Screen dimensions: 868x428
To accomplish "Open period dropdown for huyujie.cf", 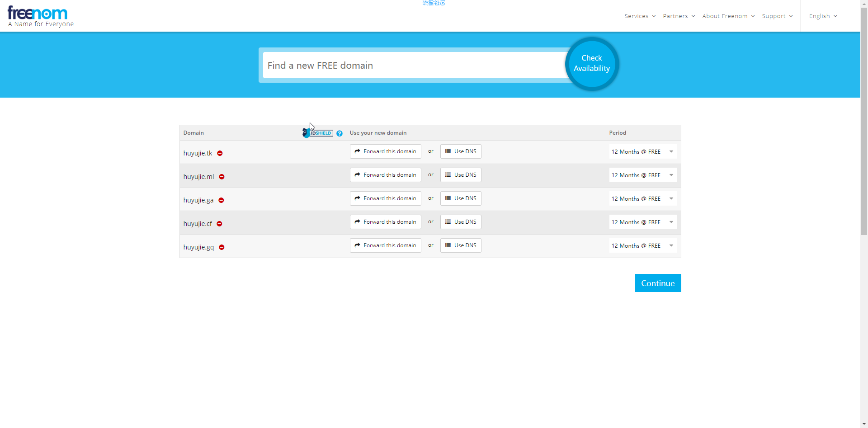I will coord(643,222).
